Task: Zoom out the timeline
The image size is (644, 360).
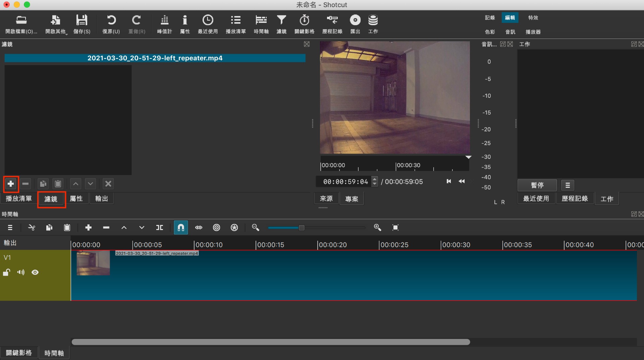Action: pos(256,228)
